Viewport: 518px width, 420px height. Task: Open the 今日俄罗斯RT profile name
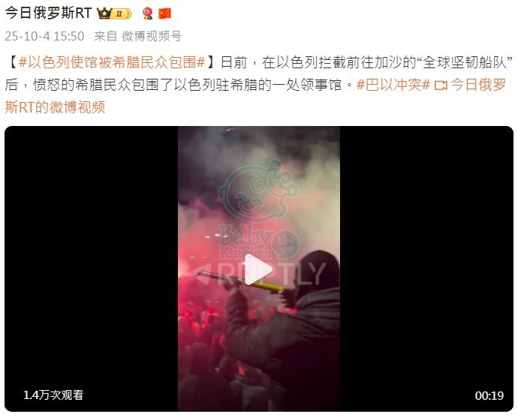point(48,13)
